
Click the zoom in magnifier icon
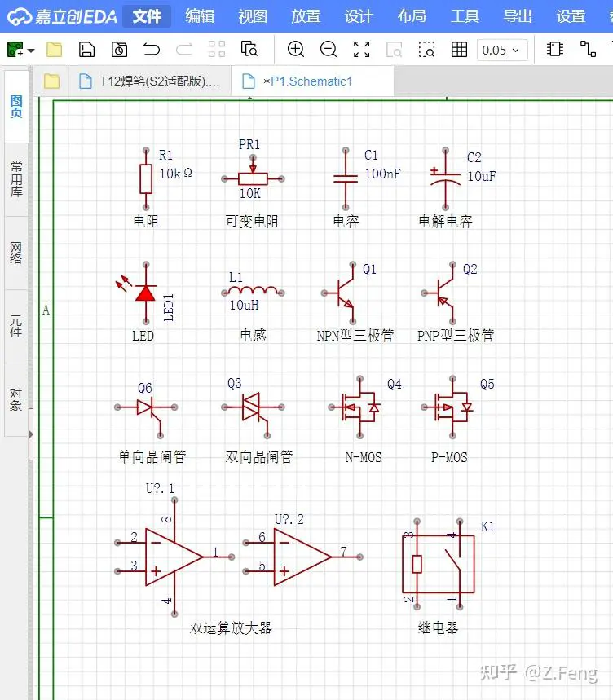tap(296, 50)
